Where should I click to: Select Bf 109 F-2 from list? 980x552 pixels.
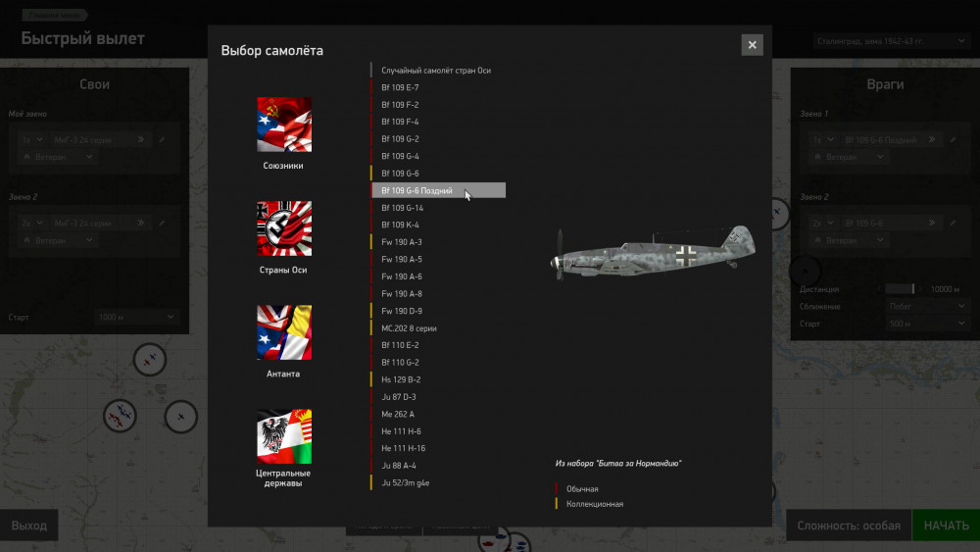click(438, 105)
